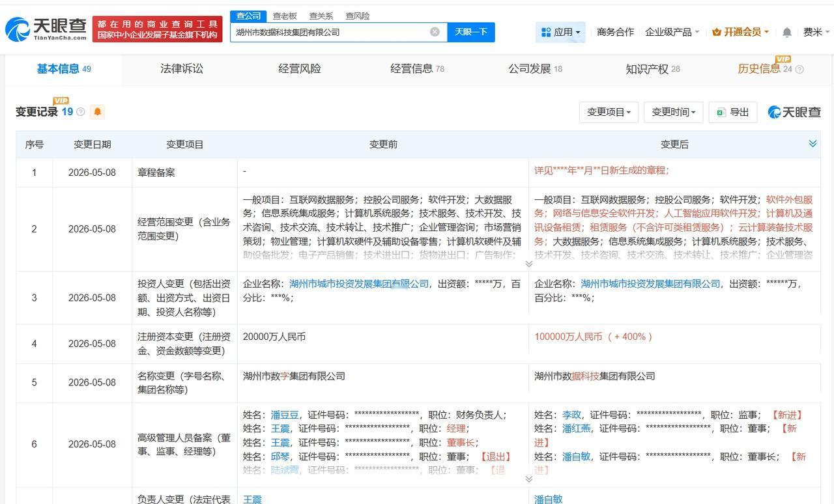Open the 开通会员 dropdown
The height and width of the screenshot is (504, 834).
pos(740,32)
